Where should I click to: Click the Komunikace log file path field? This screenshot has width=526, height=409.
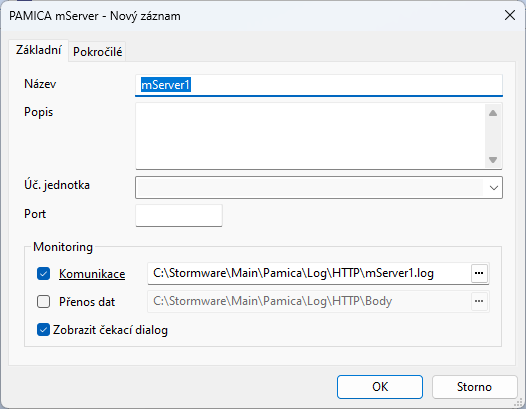coord(309,273)
